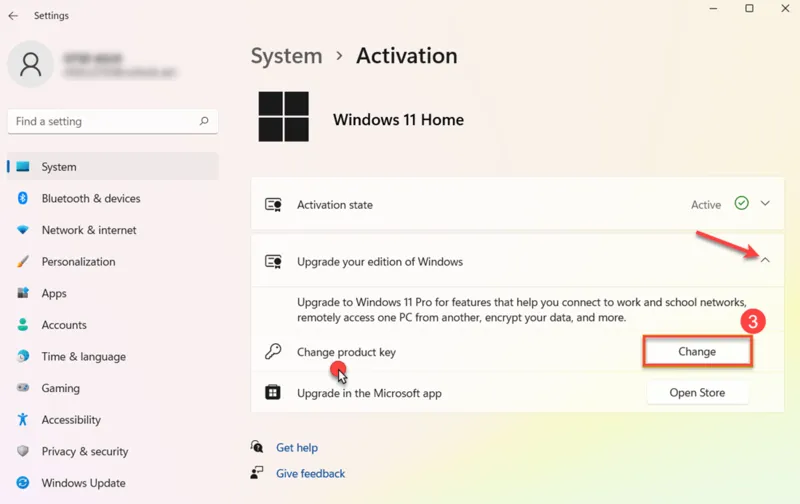
Task: Focus the Find a setting field
Action: tap(113, 121)
